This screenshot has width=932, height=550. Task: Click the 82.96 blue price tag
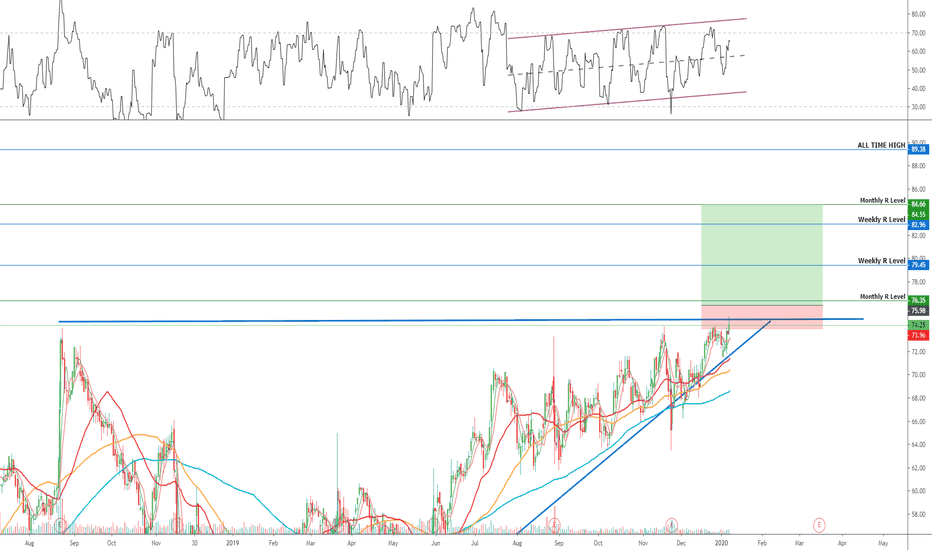point(918,225)
